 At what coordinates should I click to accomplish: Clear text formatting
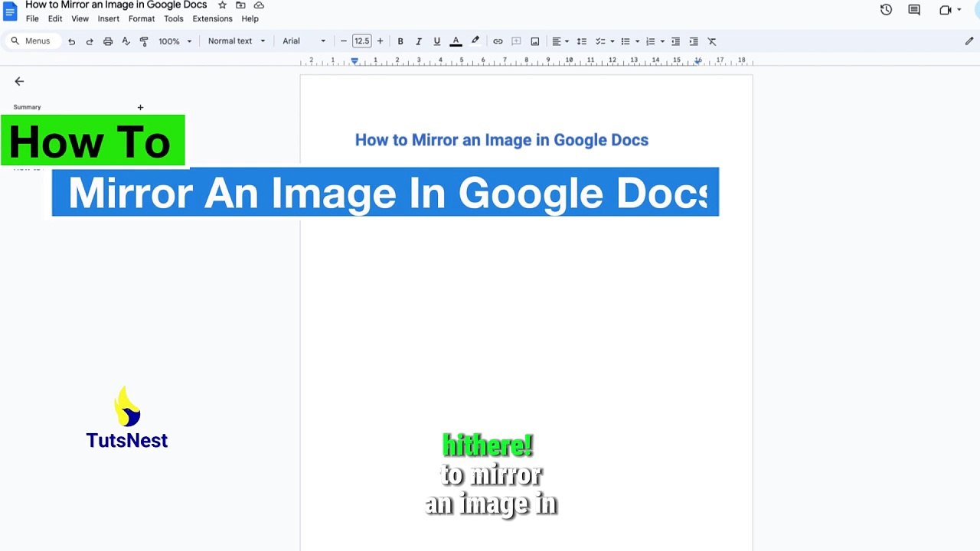712,41
